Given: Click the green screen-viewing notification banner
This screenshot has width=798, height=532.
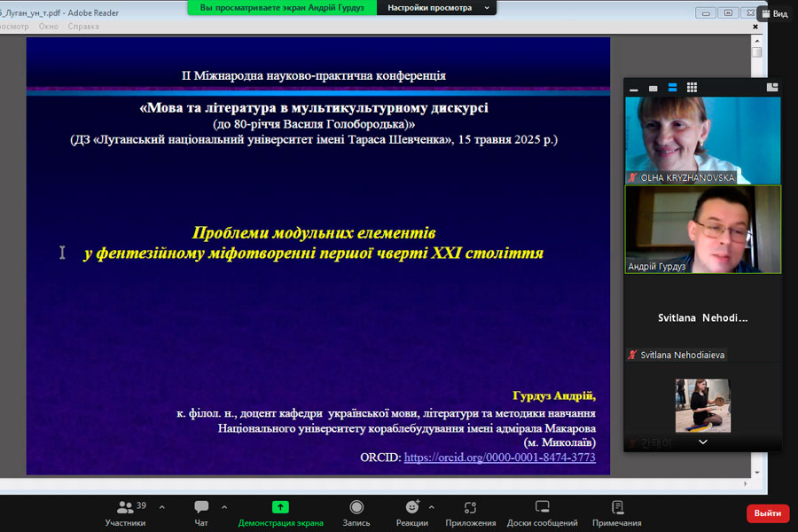Looking at the screenshot, I should tap(282, 8).
